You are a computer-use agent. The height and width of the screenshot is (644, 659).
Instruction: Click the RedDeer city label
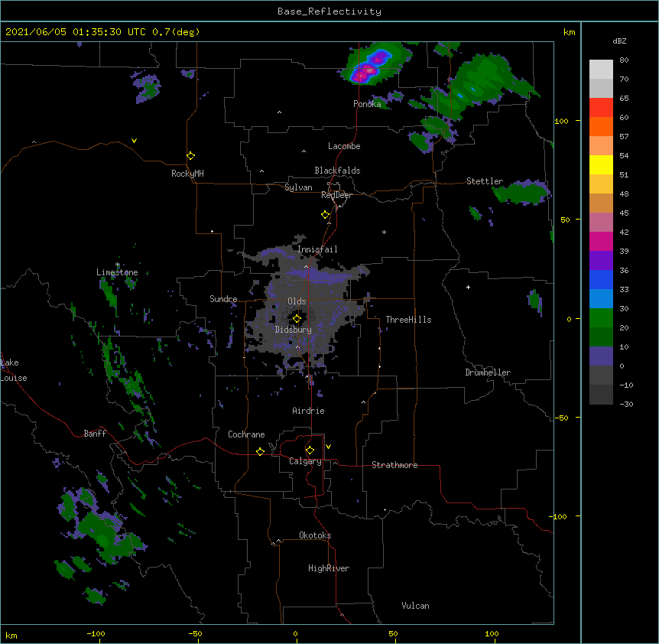pyautogui.click(x=336, y=195)
